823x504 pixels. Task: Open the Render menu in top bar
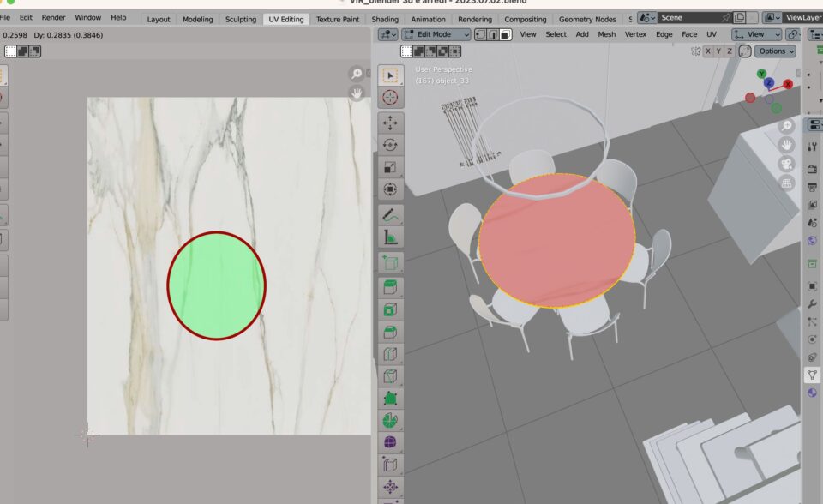[x=53, y=17]
